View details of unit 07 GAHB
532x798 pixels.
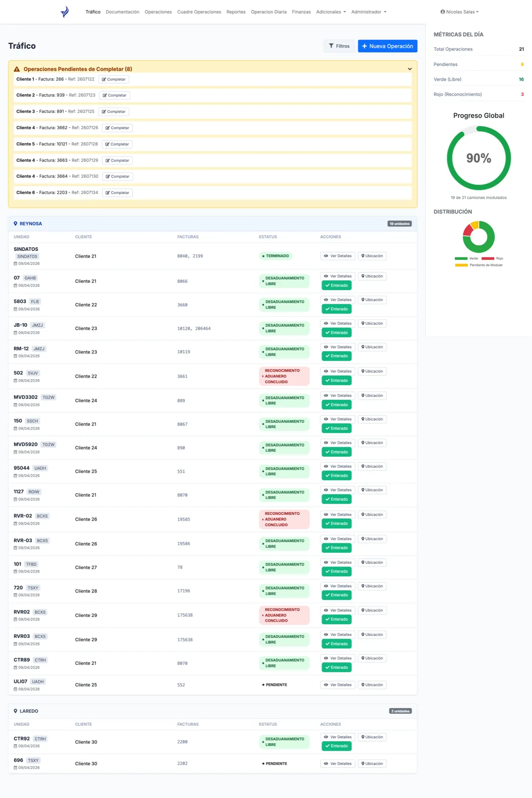click(338, 276)
